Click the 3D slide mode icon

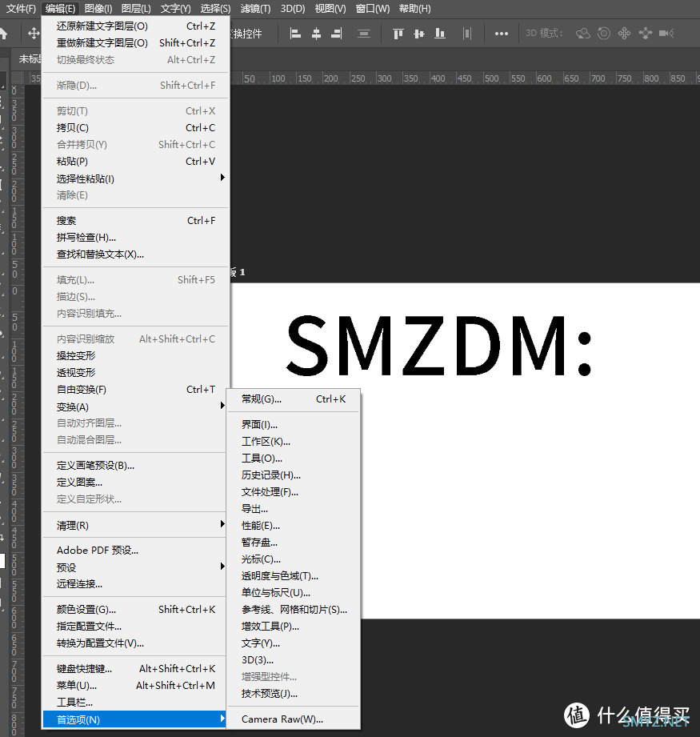tap(646, 34)
